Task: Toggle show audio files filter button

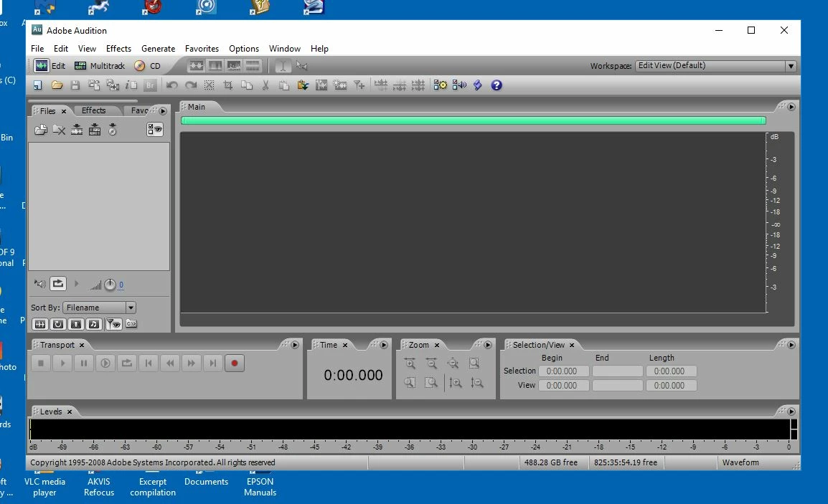Action: click(40, 324)
